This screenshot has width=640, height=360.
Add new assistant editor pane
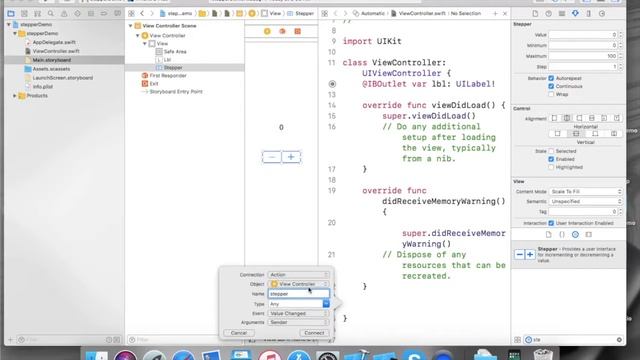(495, 13)
